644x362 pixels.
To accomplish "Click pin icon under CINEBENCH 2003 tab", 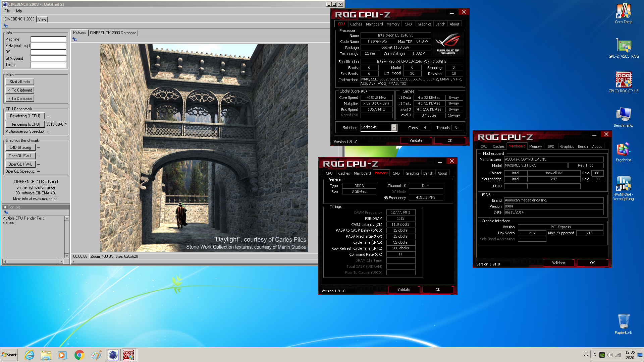I will pyautogui.click(x=6, y=26).
